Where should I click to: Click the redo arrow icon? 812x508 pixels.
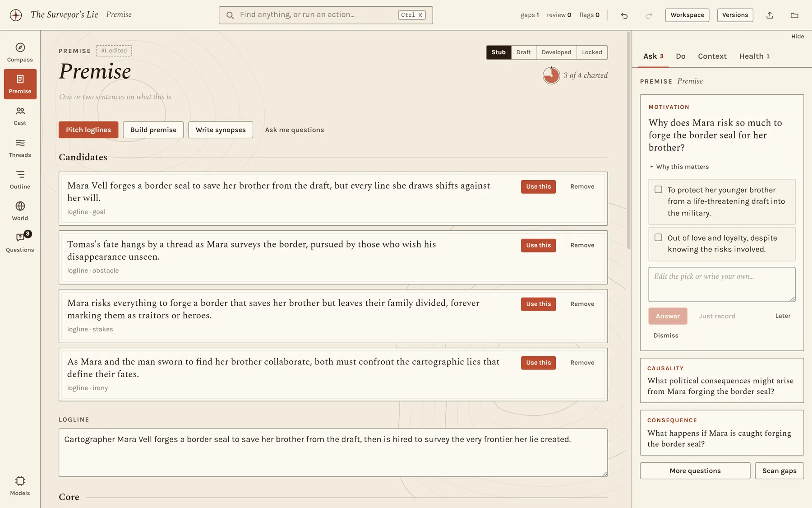649,15
